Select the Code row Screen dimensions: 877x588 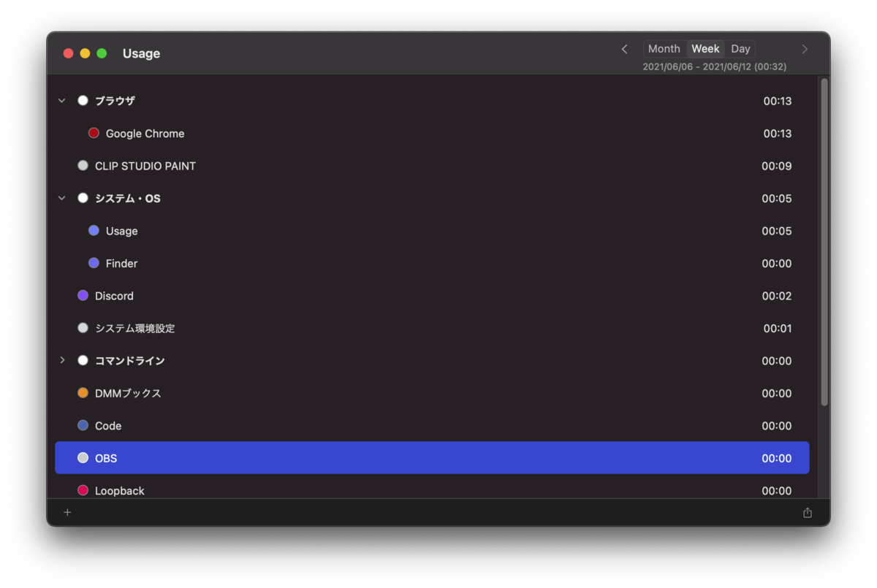pyautogui.click(x=432, y=426)
